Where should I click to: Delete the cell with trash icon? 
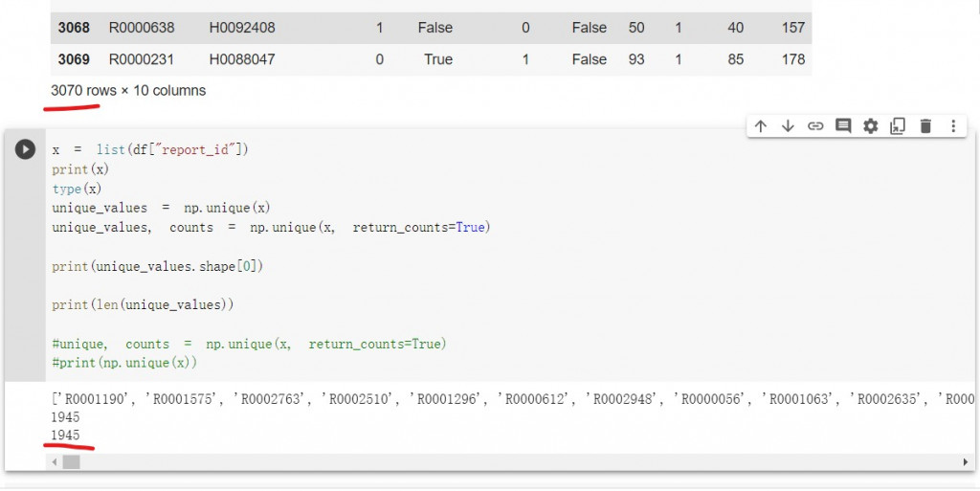(925, 126)
